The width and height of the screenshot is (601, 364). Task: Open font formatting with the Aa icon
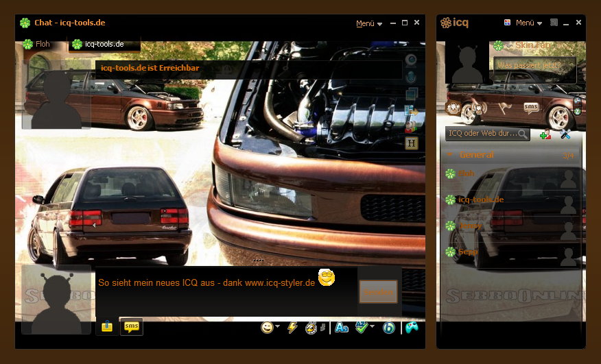coord(342,327)
